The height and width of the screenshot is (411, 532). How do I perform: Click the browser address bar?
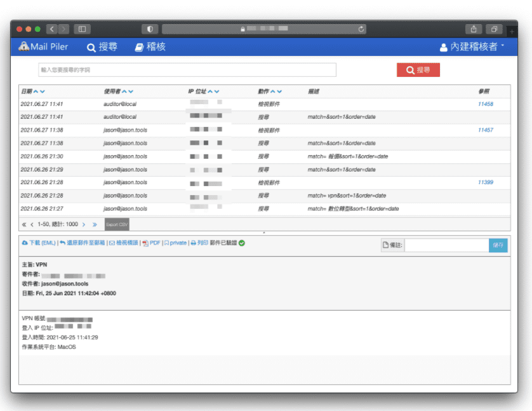[x=265, y=29]
